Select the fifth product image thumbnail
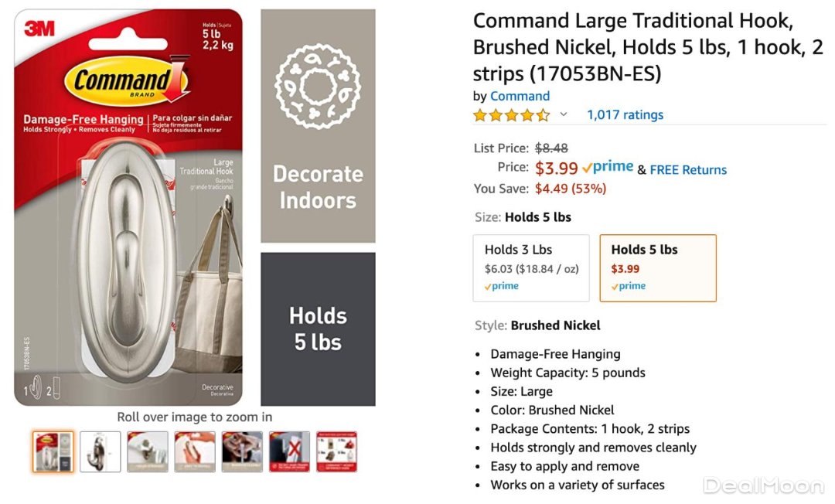The height and width of the screenshot is (504, 835). pyautogui.click(x=242, y=451)
